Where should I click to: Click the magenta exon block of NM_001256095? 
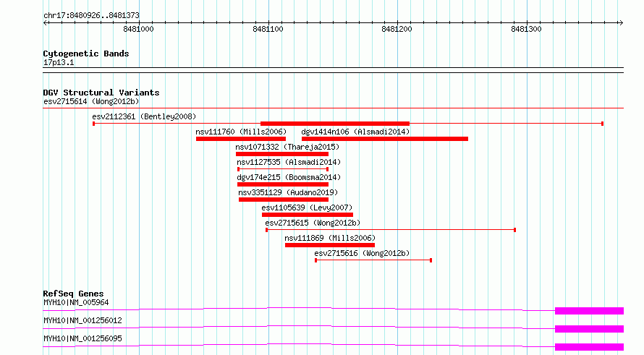click(590, 347)
